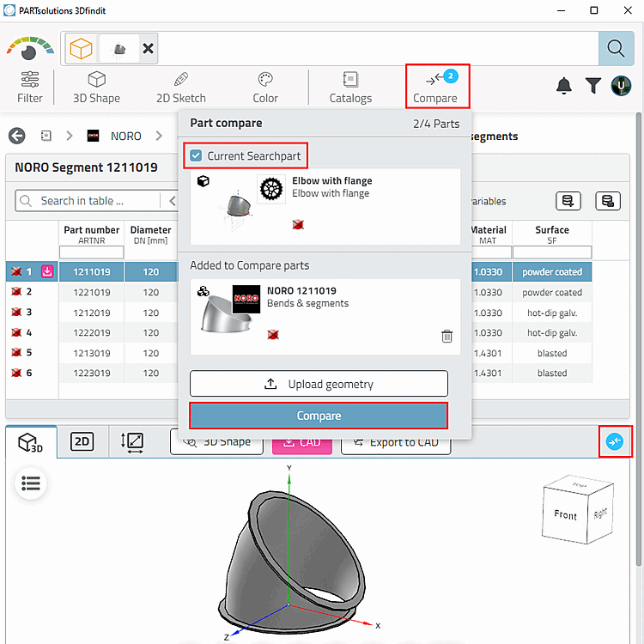Click the blue Compare button
This screenshot has width=644, height=644.
[x=319, y=416]
